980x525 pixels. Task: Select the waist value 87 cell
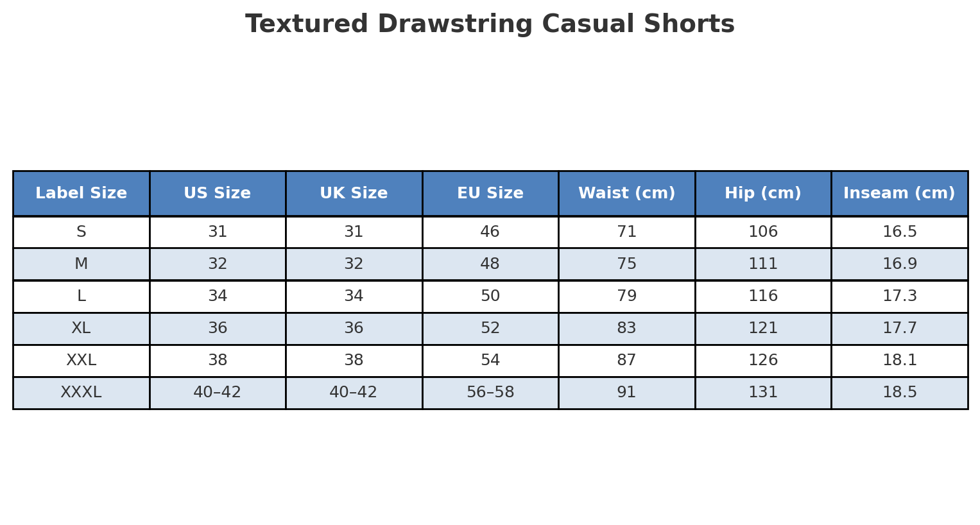coord(626,361)
